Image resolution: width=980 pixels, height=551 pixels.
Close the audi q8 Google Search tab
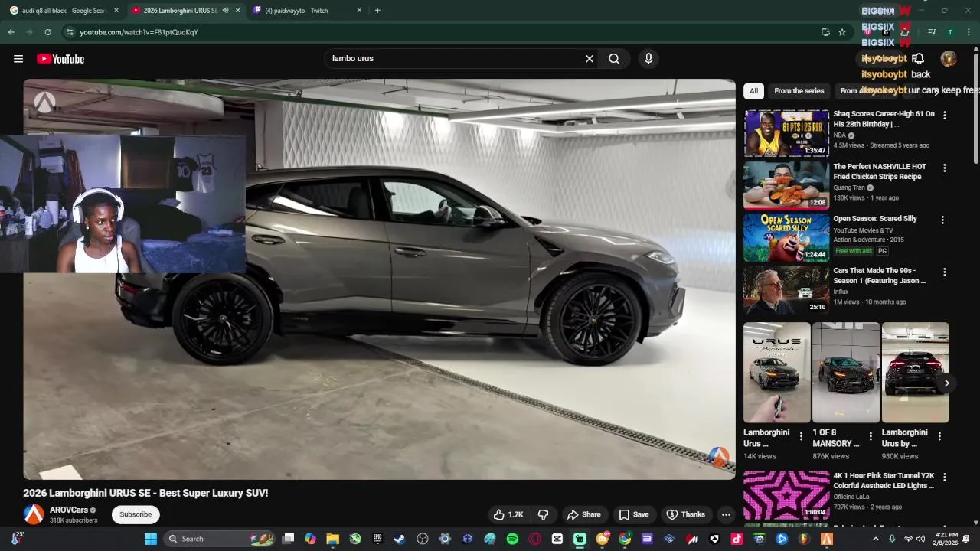116,11
